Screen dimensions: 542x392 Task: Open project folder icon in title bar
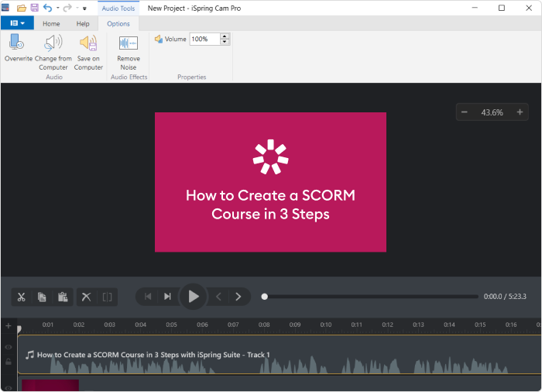(x=22, y=8)
